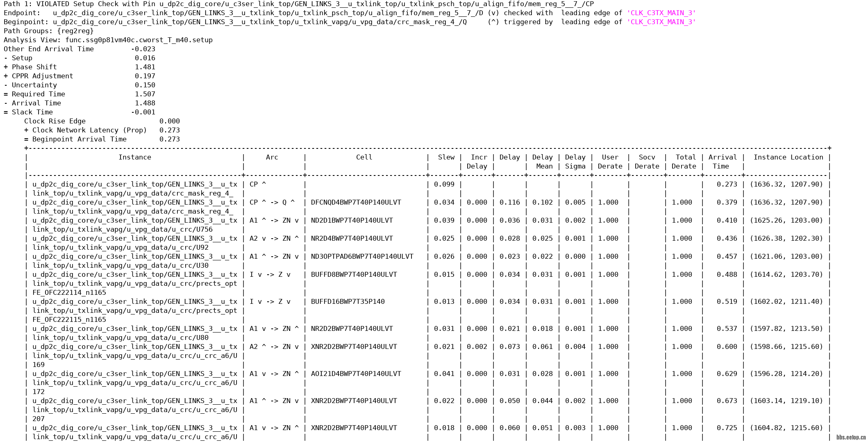Select the Clock Network Latency (Prop) label
The height and width of the screenshot is (442, 868).
89,130
